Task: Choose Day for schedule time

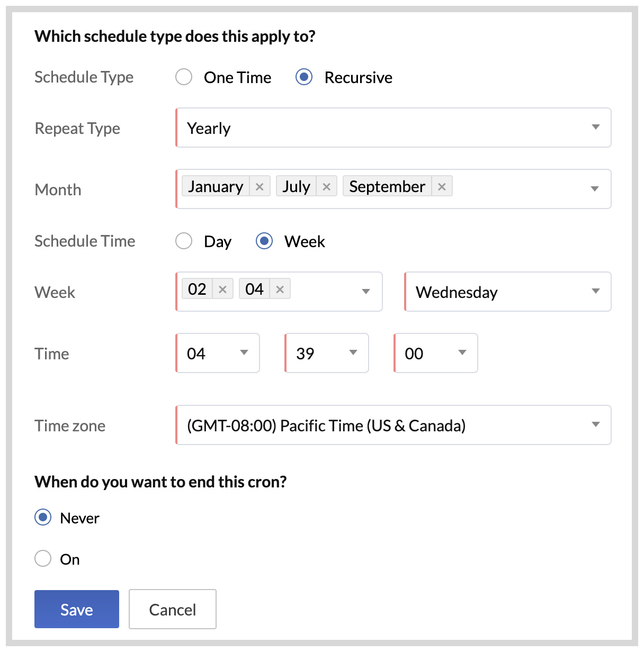Action: click(x=184, y=241)
